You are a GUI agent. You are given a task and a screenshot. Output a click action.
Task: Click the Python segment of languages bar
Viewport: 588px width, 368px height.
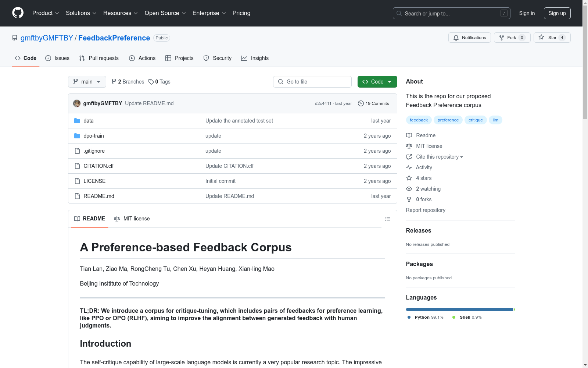pyautogui.click(x=459, y=309)
